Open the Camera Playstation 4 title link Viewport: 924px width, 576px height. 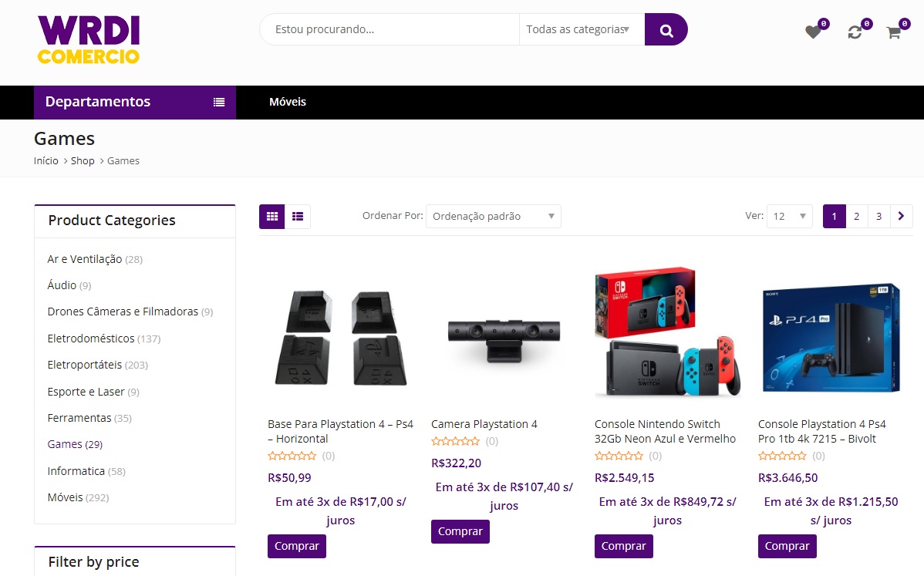(x=484, y=424)
